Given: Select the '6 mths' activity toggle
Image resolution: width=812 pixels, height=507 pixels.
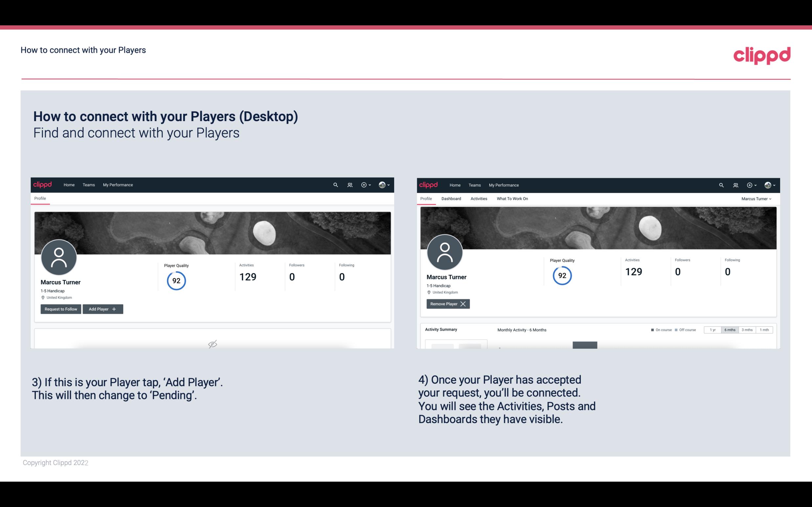Looking at the screenshot, I should 730,329.
